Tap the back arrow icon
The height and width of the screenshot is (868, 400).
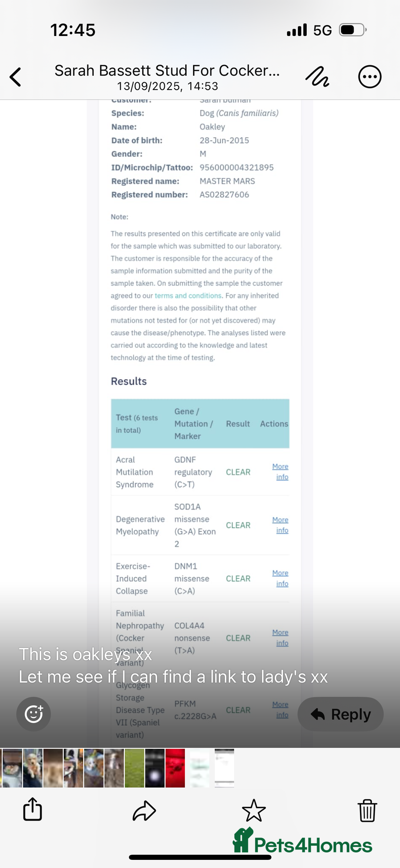16,77
